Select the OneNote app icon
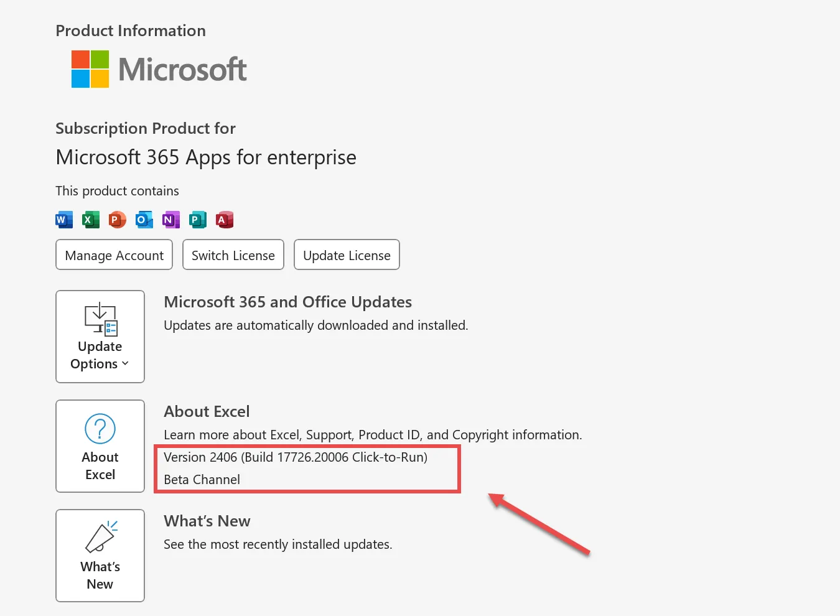840x616 pixels. (170, 220)
